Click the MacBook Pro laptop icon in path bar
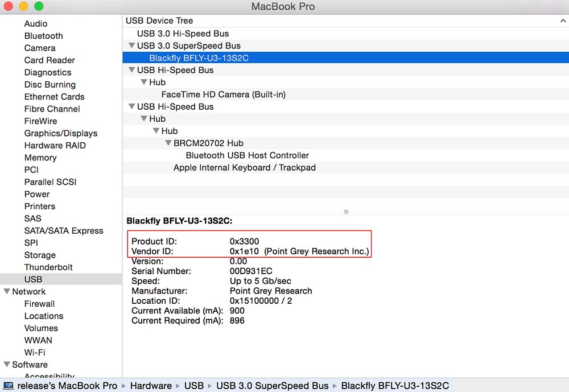Screen dimensions: 569x392 (8, 386)
